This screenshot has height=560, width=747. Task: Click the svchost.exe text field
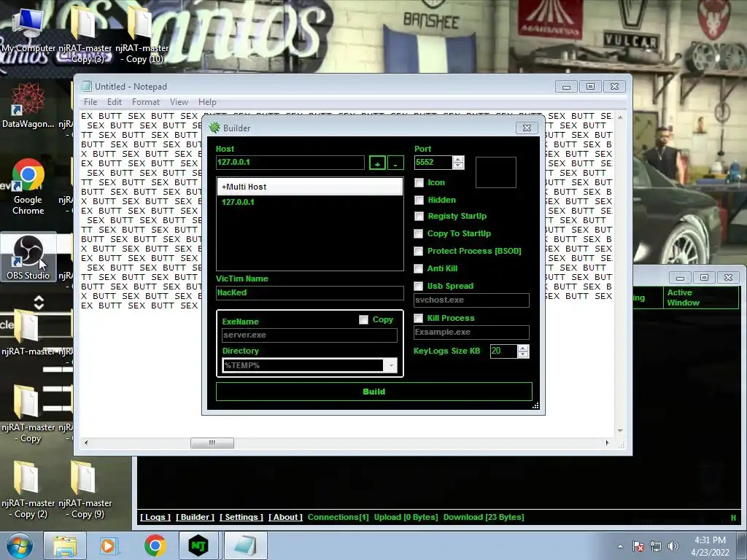tap(471, 300)
